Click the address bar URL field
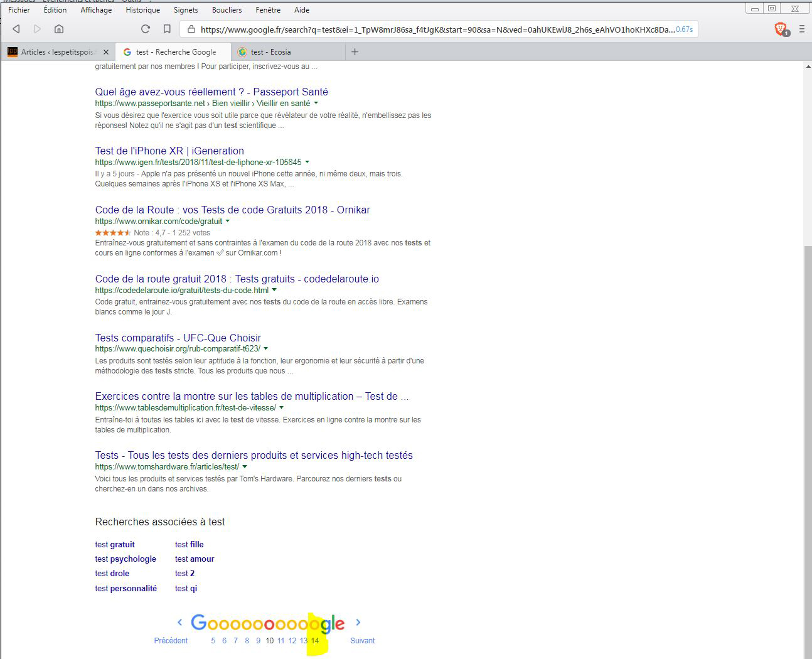This screenshot has height=659, width=812. click(437, 29)
